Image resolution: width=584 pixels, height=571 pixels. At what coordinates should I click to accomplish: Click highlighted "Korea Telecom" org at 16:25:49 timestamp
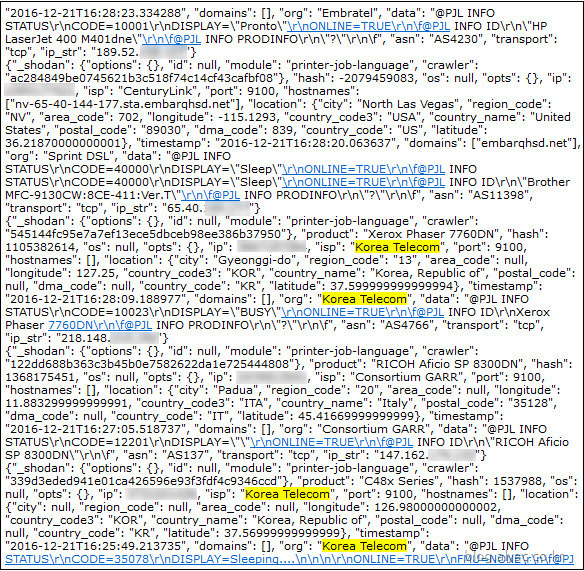coord(365,546)
